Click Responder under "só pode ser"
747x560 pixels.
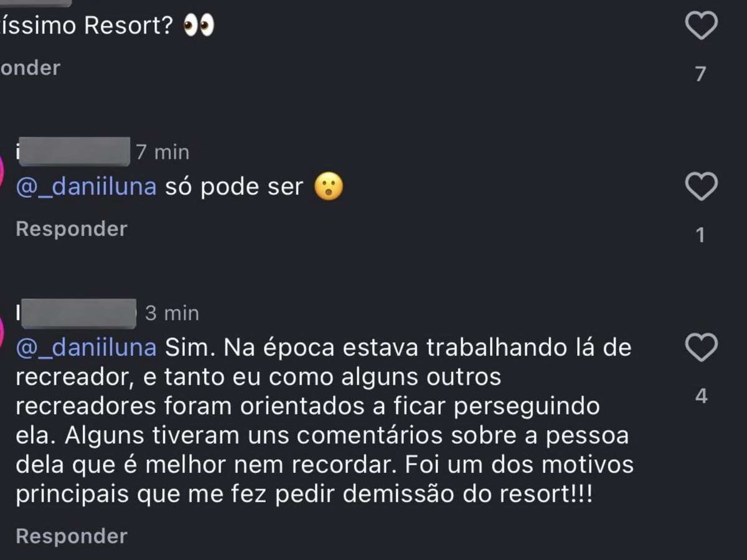click(x=71, y=229)
